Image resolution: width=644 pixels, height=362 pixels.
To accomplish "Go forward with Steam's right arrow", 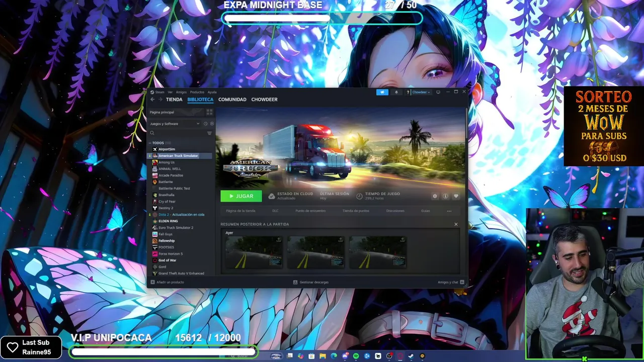I will (160, 100).
